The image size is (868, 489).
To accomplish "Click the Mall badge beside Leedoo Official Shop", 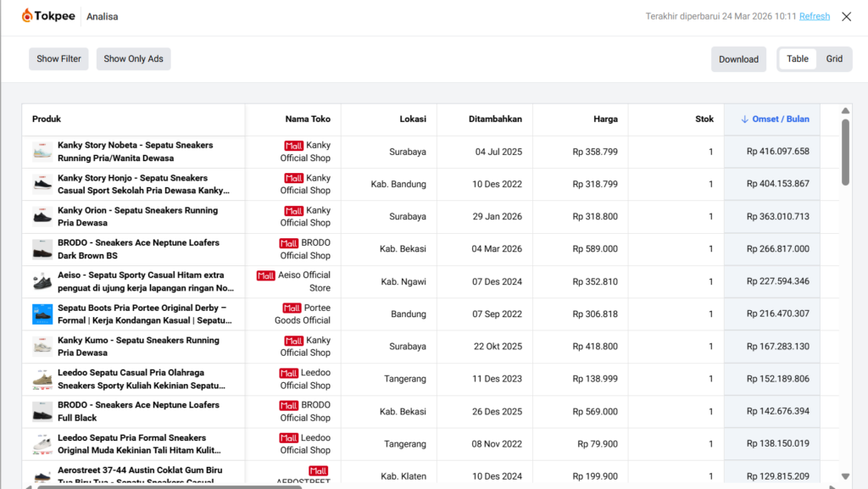I will coord(289,373).
